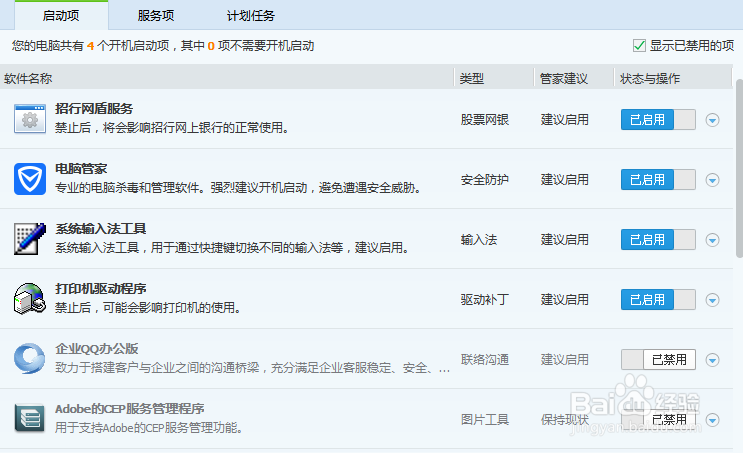
Task: Enable 企业QQ办公版 startup switch
Action: coord(658,360)
